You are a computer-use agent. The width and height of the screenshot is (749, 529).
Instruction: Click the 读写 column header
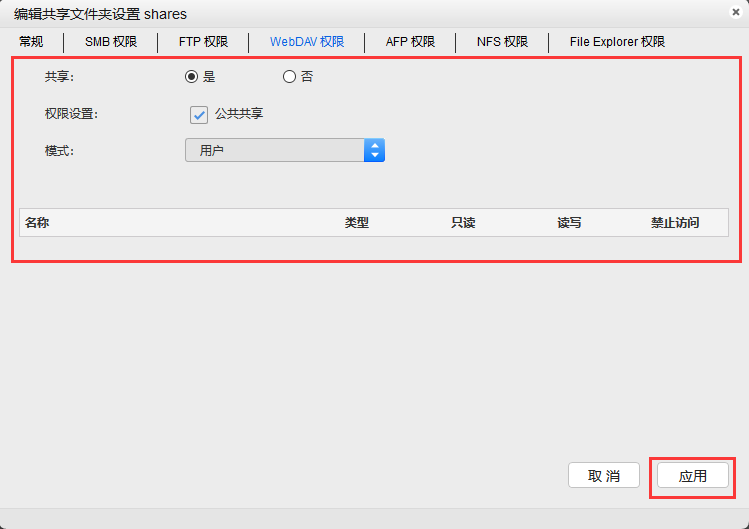point(569,223)
